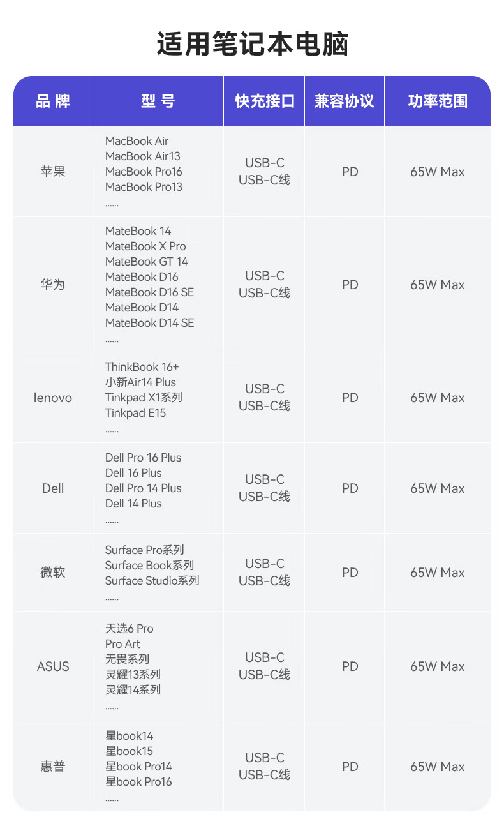Click the lenovo brand cell

tap(53, 398)
